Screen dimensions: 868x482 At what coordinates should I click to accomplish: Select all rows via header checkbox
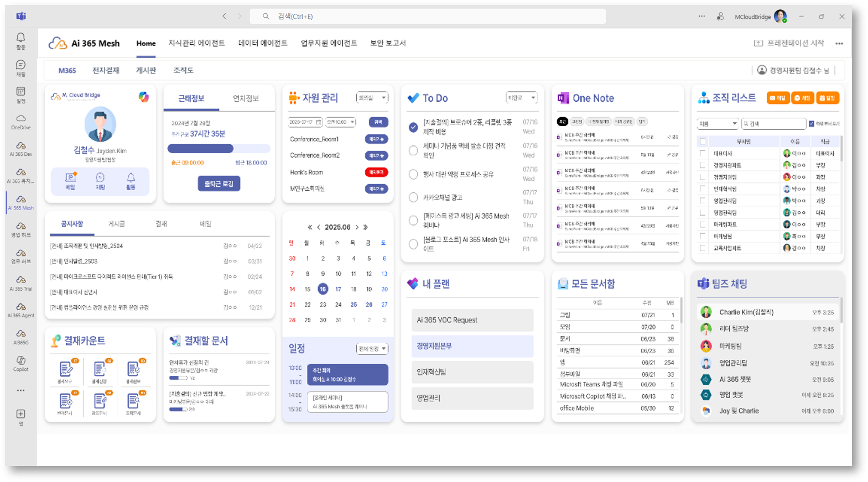pos(703,142)
